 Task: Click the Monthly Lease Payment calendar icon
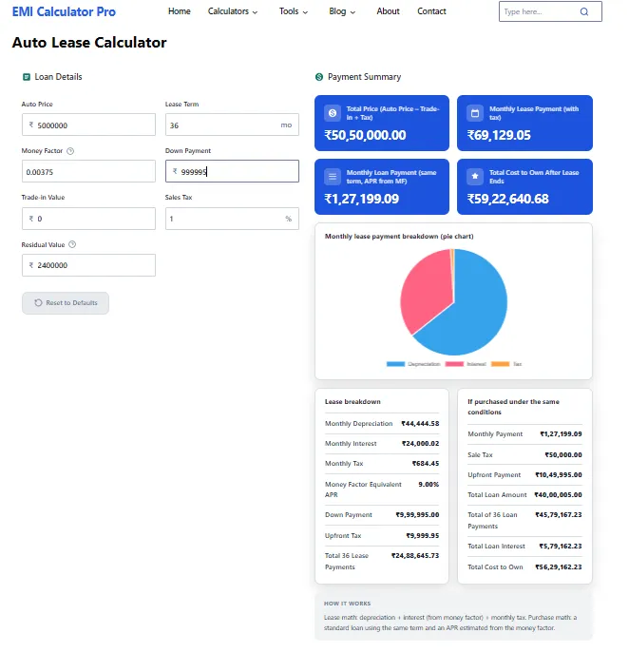click(475, 113)
